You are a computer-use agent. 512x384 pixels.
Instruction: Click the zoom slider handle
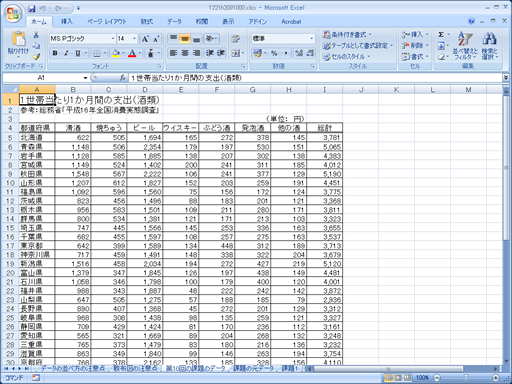pos(466,378)
